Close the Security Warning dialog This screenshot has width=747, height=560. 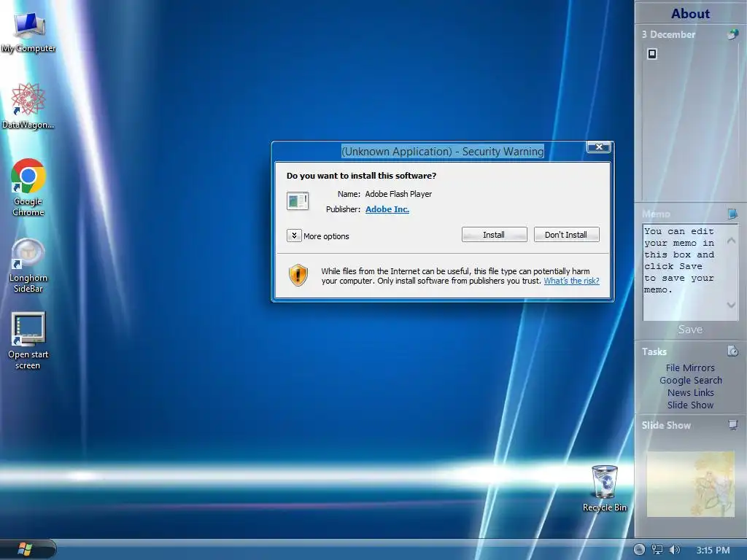coord(600,147)
